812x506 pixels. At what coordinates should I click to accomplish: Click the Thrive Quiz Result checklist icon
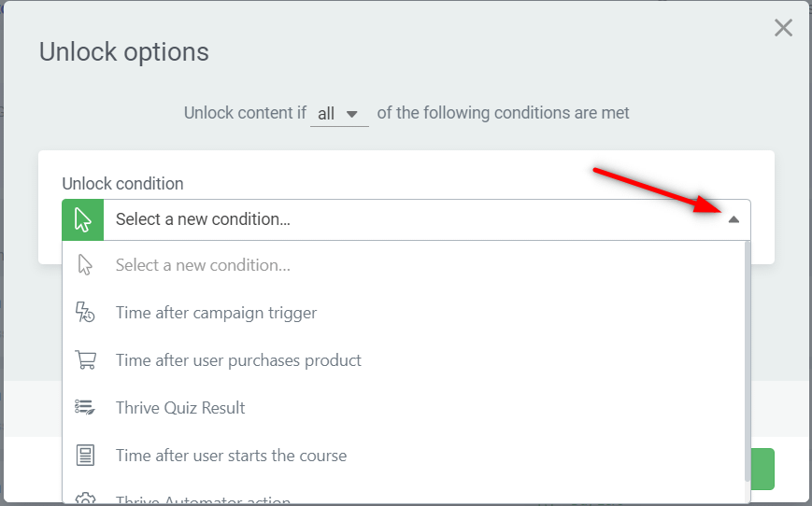tap(85, 408)
